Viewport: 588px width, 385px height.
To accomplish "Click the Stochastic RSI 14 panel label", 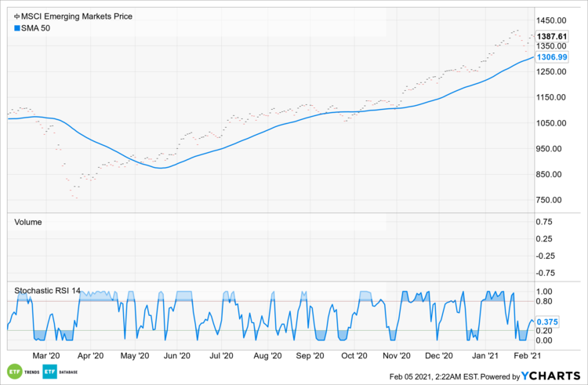I will (46, 291).
